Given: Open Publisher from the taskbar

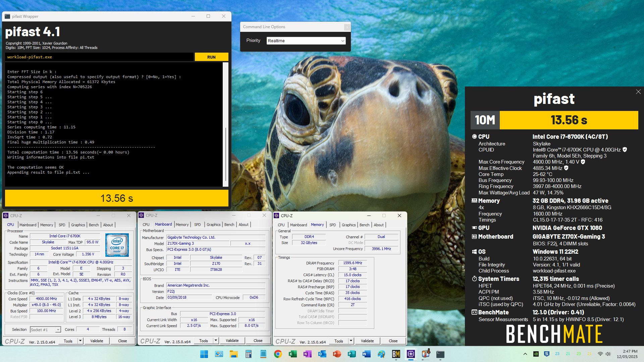Looking at the screenshot, I should tap(352, 354).
